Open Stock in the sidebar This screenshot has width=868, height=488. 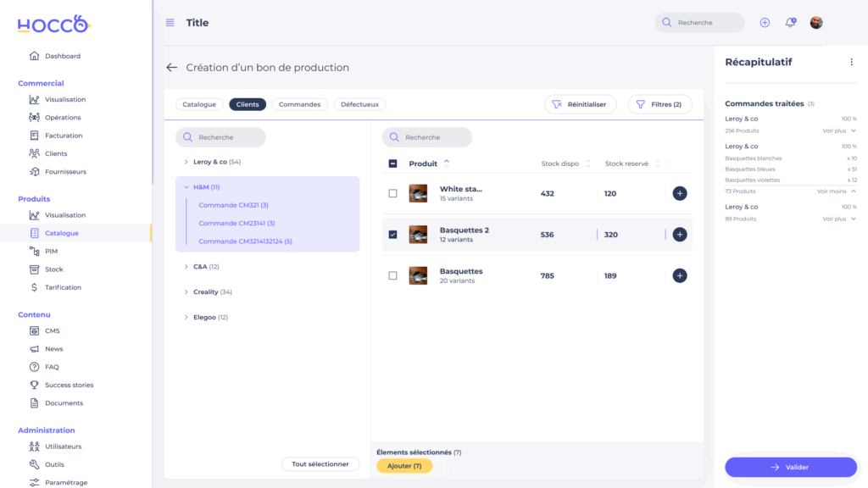(53, 269)
